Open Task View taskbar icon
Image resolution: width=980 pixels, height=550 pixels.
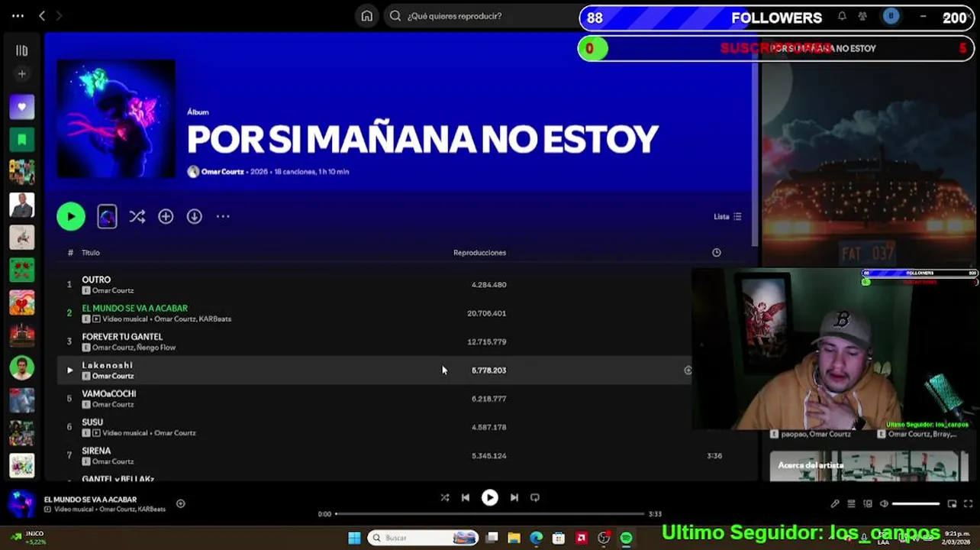(x=492, y=539)
